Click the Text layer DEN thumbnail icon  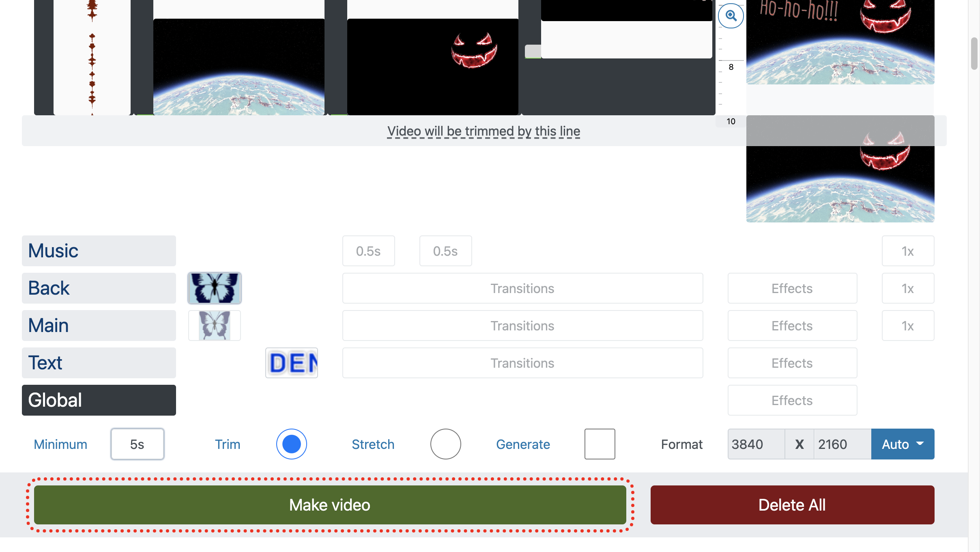coord(291,363)
